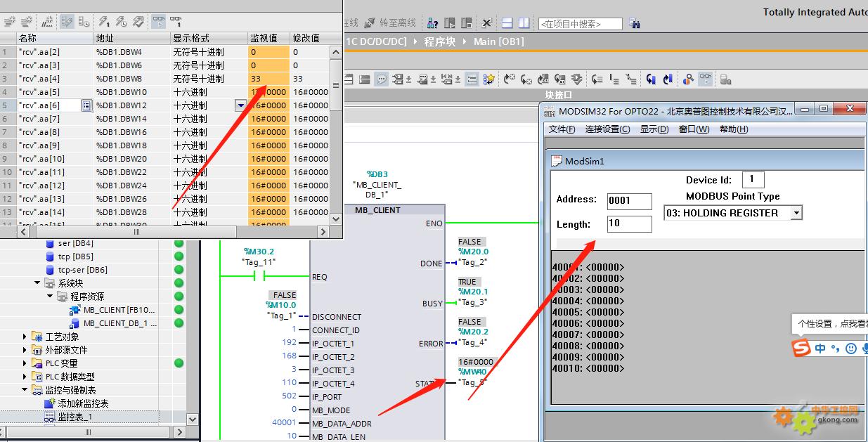Viewport: 868px width, 442px height.
Task: Click the colored pie search icon in OB1 toolbar
Action: point(689,79)
